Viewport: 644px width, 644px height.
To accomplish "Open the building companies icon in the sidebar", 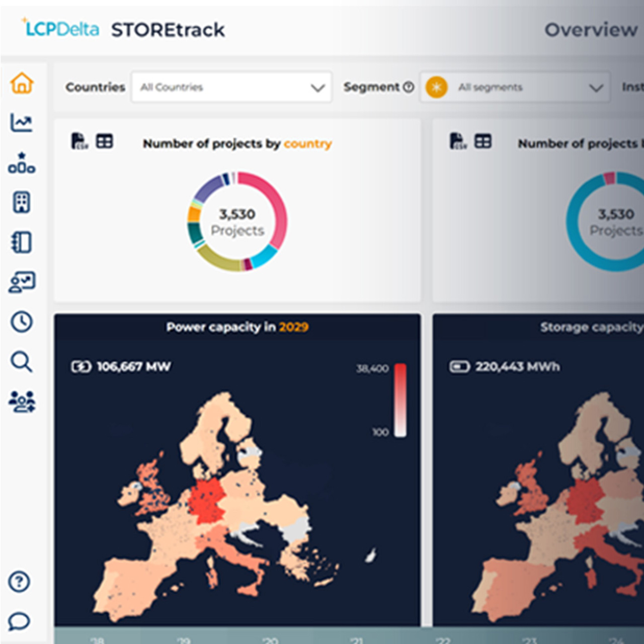I will 22,202.
